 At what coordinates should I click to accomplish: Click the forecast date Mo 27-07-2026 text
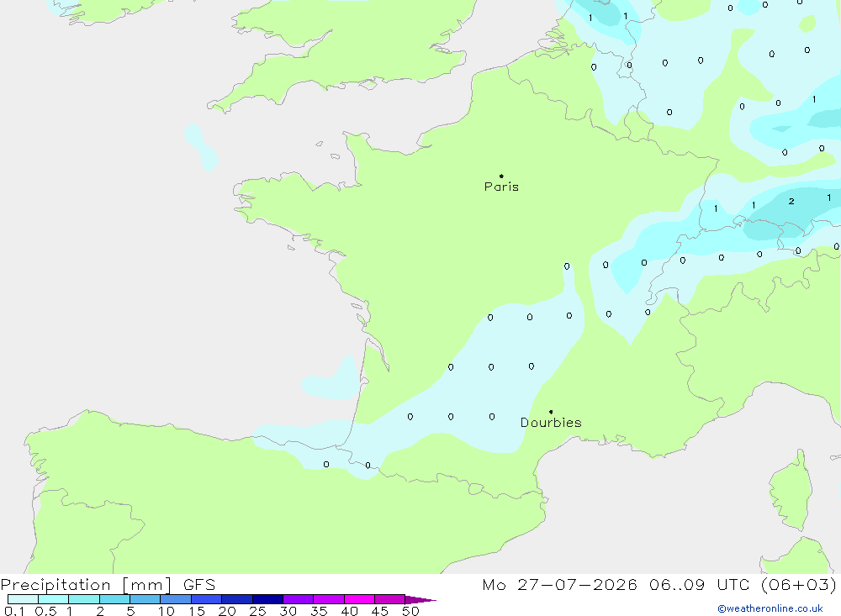[x=560, y=585]
